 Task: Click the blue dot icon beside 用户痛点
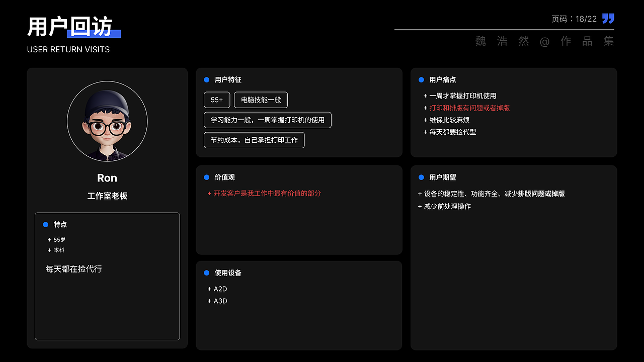421,79
